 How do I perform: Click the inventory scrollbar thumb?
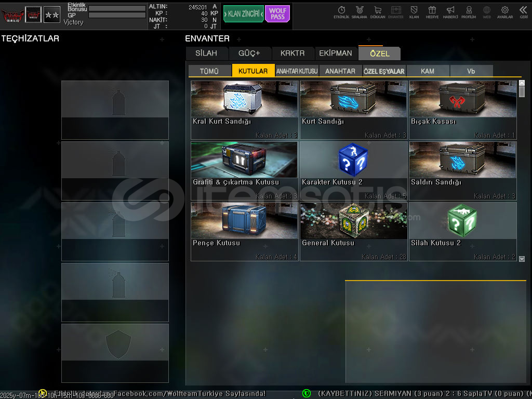pos(522,91)
